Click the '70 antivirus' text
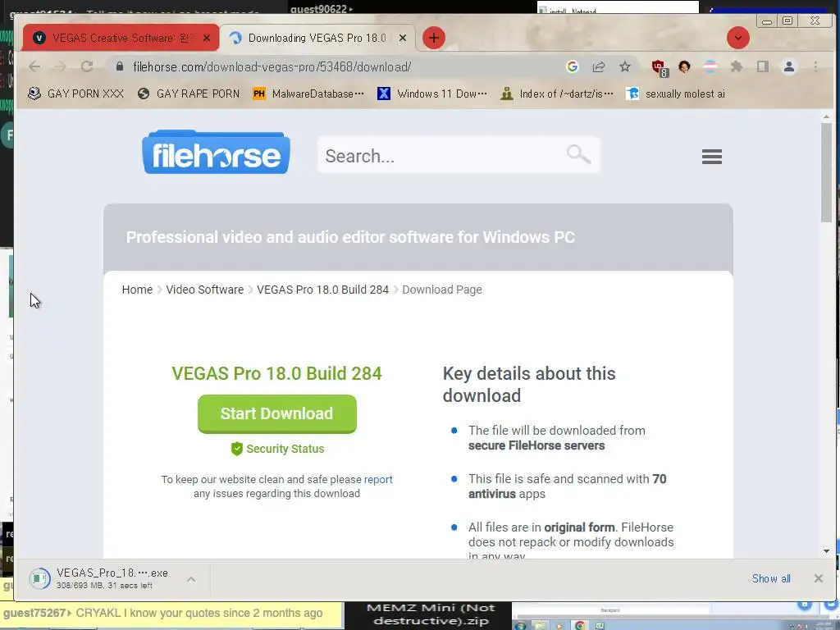This screenshot has width=840, height=630. coord(568,486)
